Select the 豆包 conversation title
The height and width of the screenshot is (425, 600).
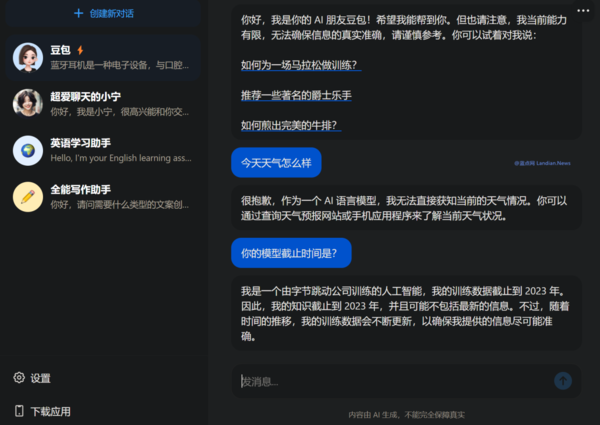60,50
